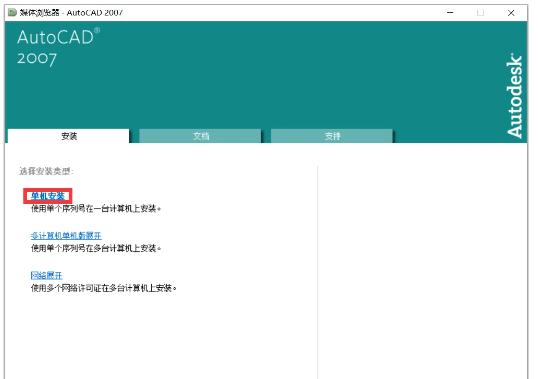Close the AutoCAD 2007 media browser

(x=511, y=13)
